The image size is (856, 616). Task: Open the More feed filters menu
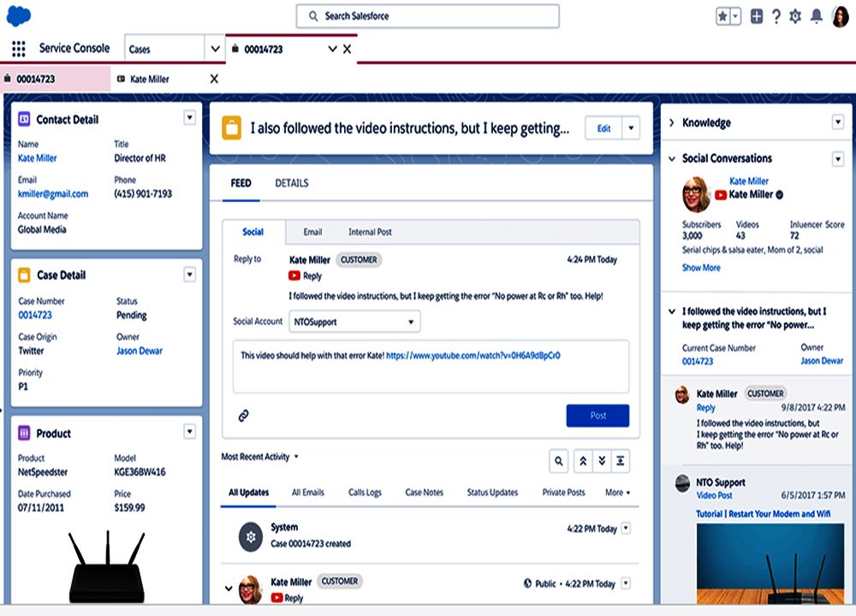617,493
